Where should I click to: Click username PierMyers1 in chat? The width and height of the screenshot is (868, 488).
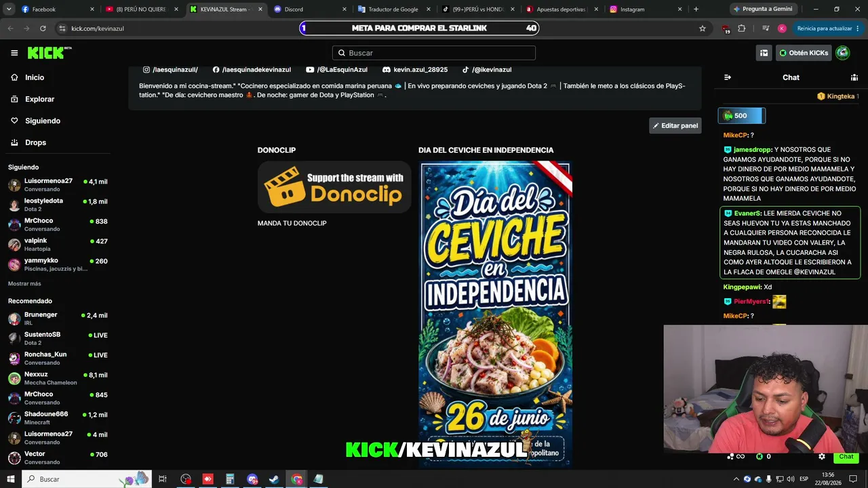751,302
